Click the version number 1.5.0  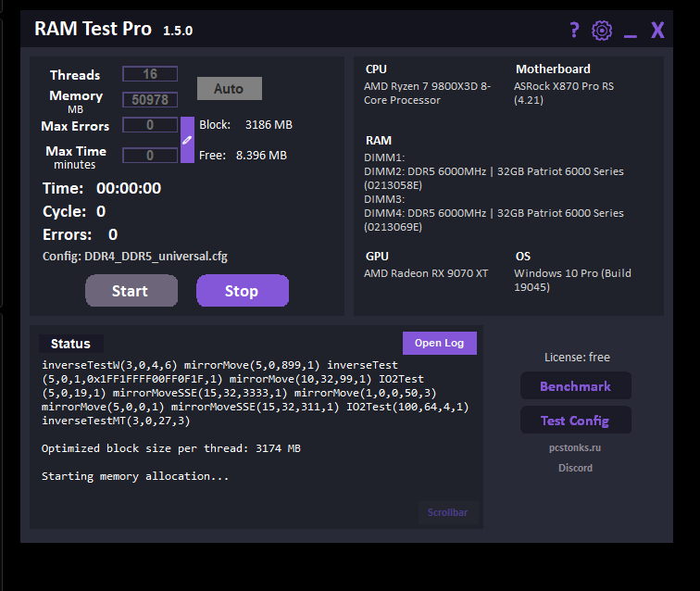(178, 31)
